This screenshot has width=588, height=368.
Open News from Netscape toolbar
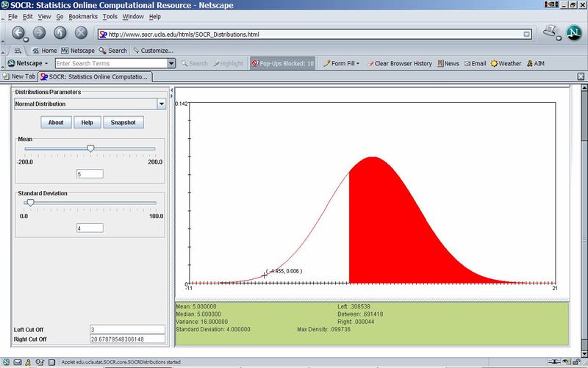pyautogui.click(x=448, y=63)
